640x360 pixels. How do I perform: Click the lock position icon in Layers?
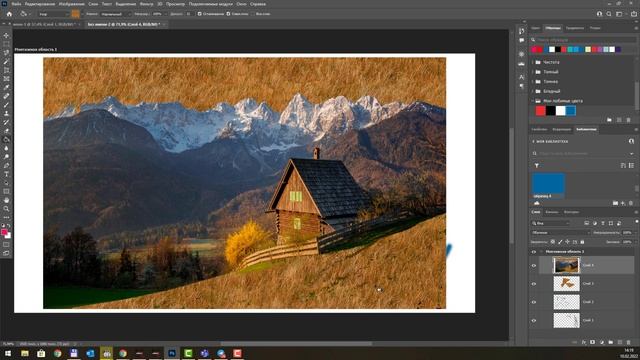point(567,242)
